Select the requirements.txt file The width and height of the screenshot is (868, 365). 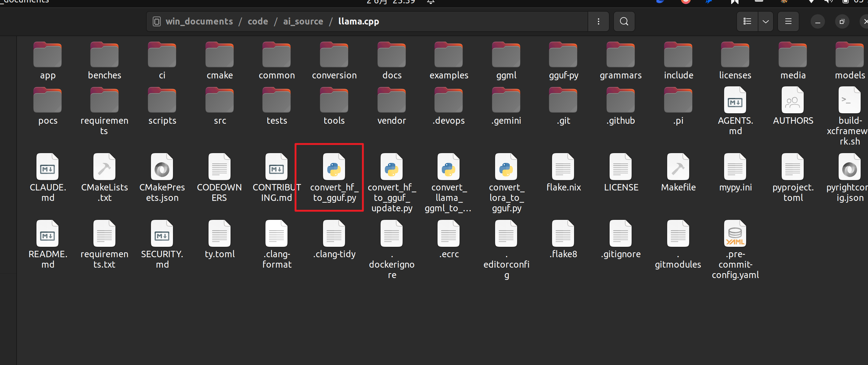pos(104,244)
